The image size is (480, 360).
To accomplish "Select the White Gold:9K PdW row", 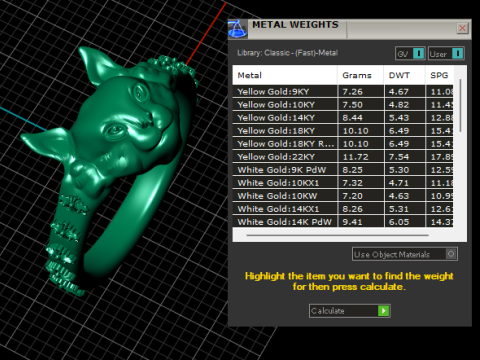I will pos(343,170).
